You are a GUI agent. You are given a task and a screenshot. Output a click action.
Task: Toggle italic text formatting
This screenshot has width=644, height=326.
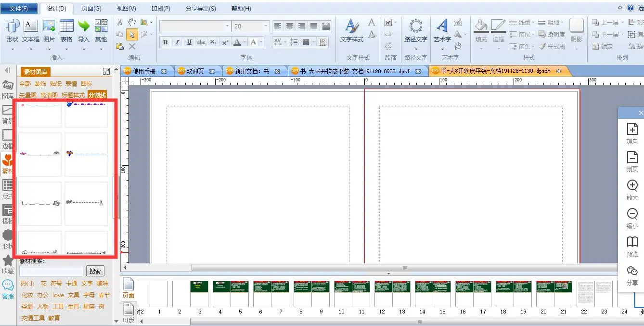[177, 42]
